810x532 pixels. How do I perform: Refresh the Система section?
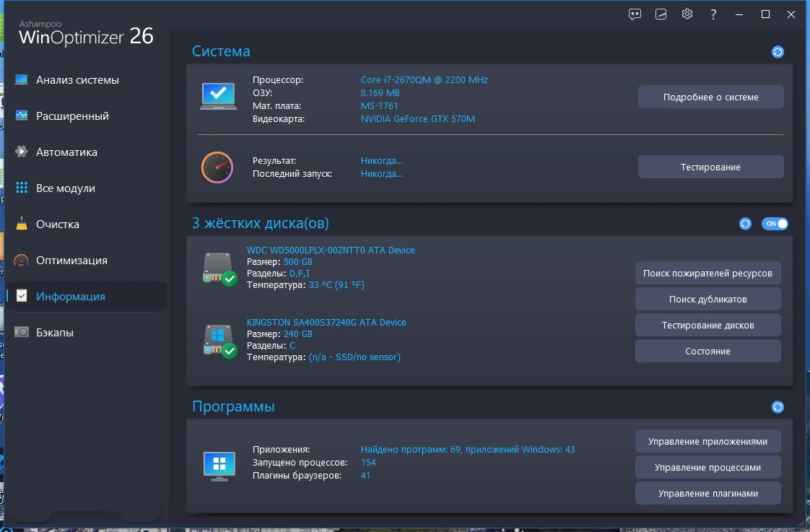pos(778,52)
